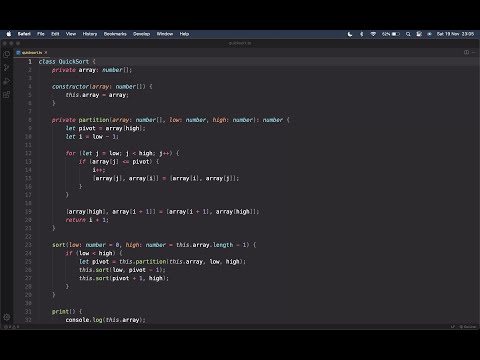Click line number 19 in gutter
This screenshot has width=480, height=360.
[x=28, y=212]
